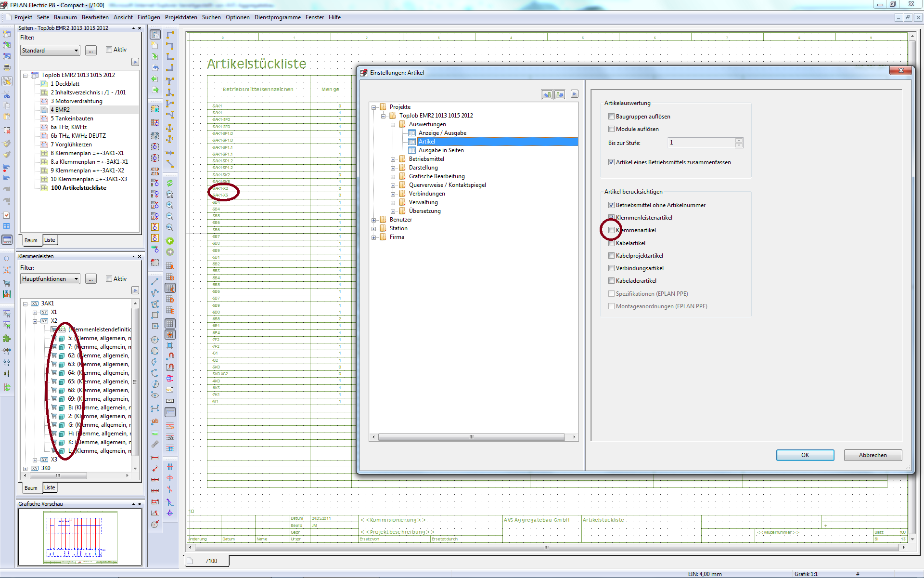The image size is (924, 578).
Task: Expand the 'Benutzer' tree node
Action: click(x=373, y=220)
